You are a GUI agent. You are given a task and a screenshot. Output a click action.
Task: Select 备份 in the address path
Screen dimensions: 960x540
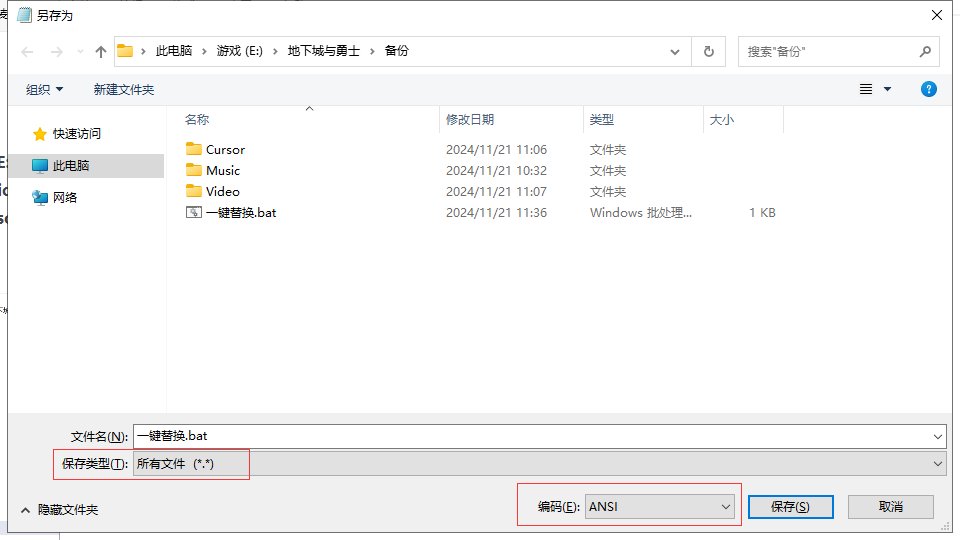(396, 51)
